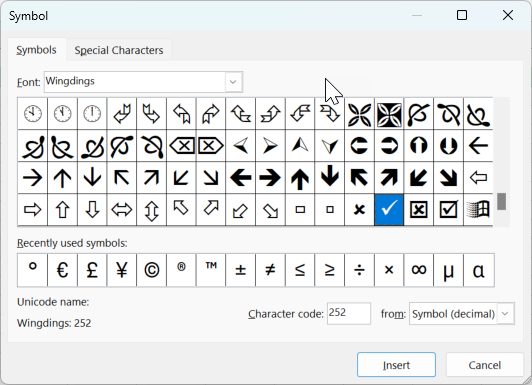Pick the recently used multiplication sign
This screenshot has height=385, width=532.
(389, 270)
